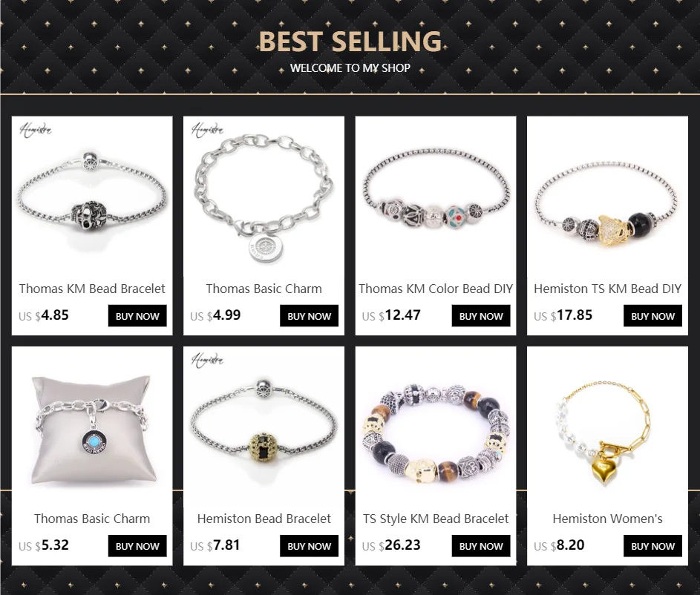
Task: Buy the $12.47 Thomas KM Color Bead
Action: click(481, 316)
